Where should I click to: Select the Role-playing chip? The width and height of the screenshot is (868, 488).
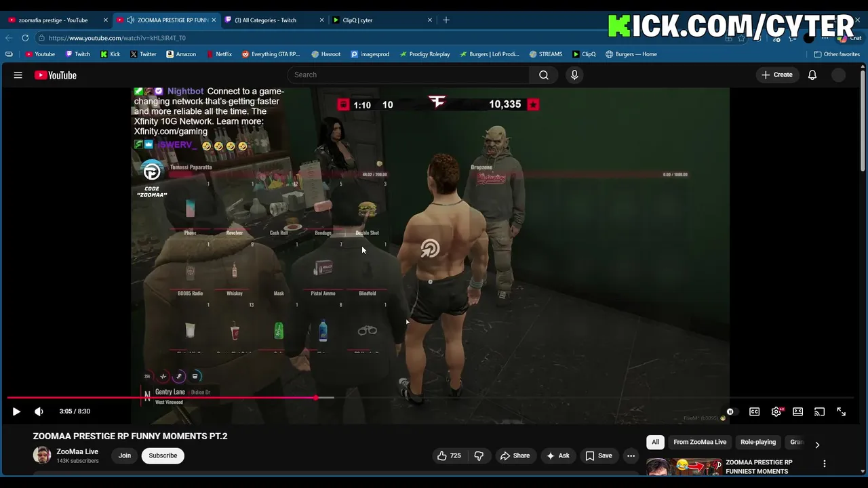pos(758,442)
